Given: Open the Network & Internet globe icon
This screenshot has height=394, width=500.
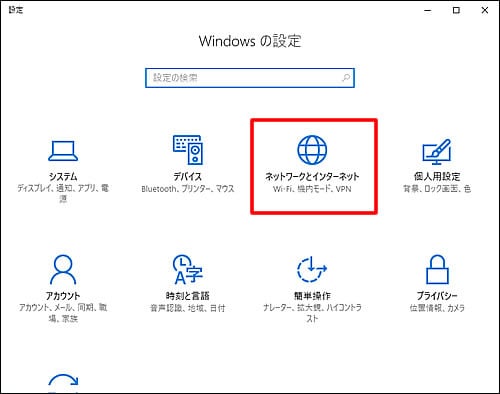Looking at the screenshot, I should point(312,150).
